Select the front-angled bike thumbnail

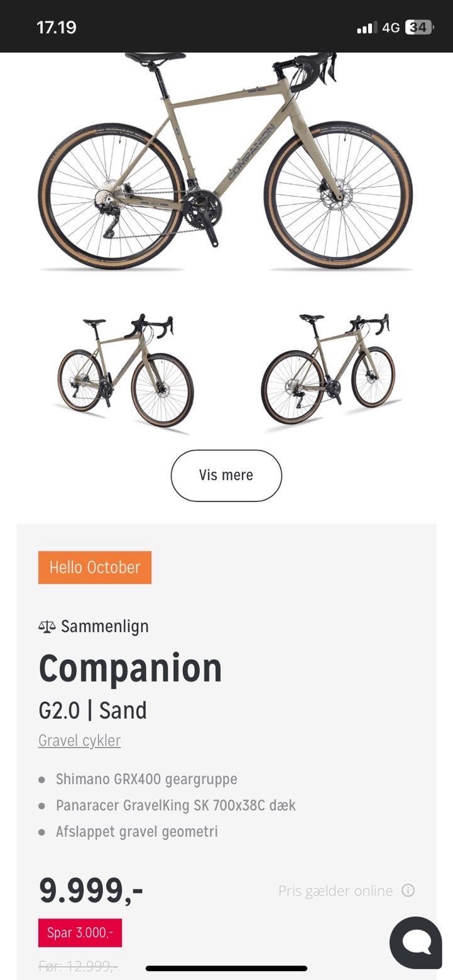coord(126,371)
